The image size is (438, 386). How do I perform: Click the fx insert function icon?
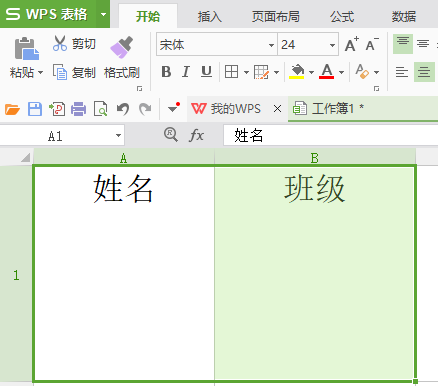pos(196,135)
